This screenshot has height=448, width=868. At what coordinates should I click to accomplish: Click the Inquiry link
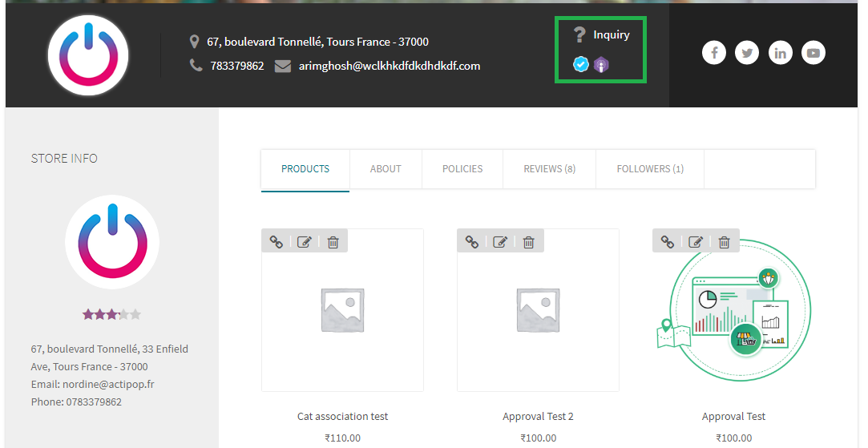tap(612, 35)
